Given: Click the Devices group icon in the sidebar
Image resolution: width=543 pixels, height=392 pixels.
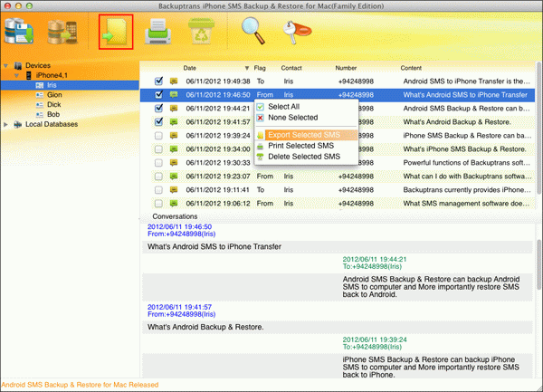Looking at the screenshot, I should pos(18,65).
